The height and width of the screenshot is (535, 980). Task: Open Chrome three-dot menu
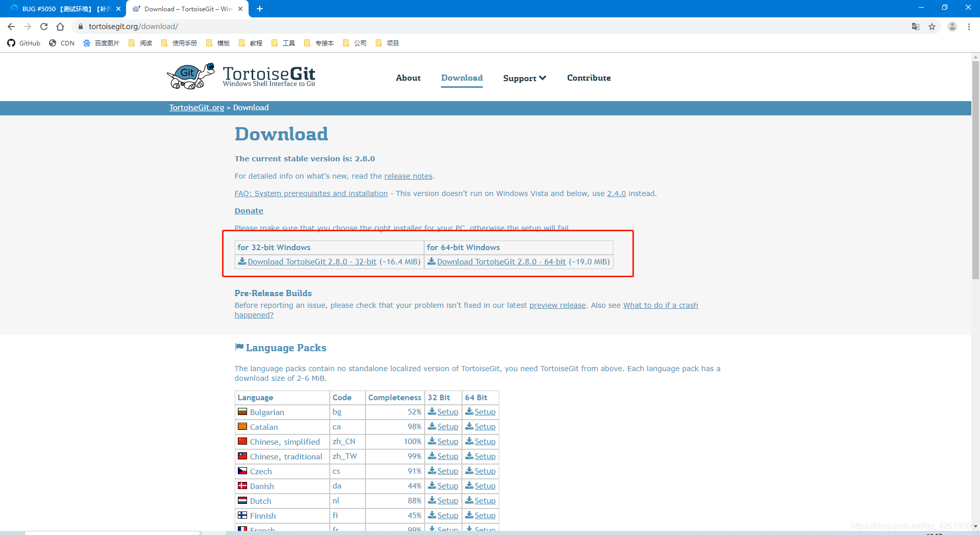point(969,27)
